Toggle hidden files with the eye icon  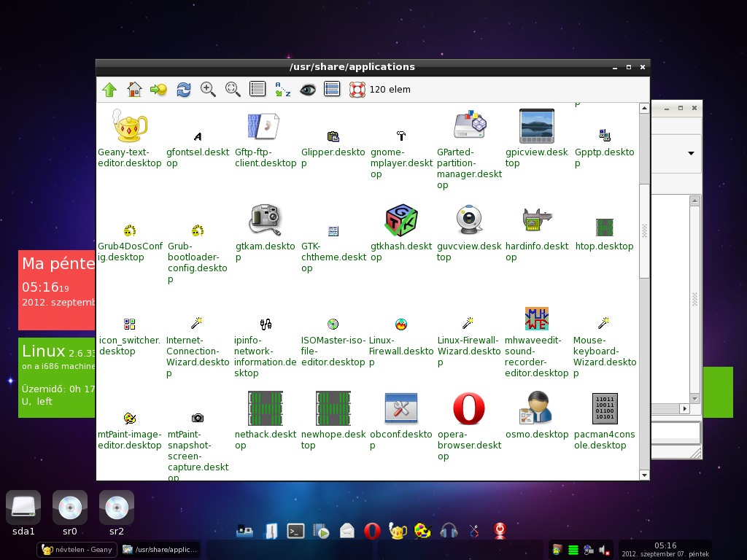pyautogui.click(x=307, y=90)
